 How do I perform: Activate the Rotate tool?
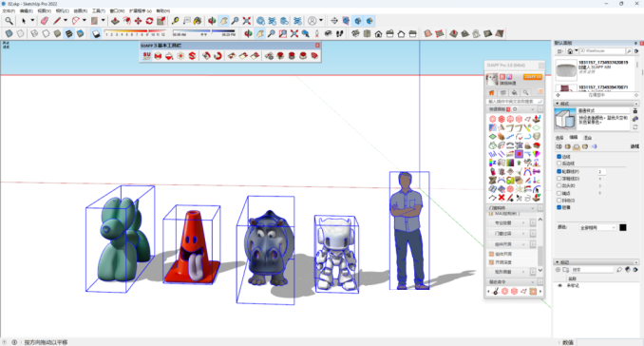click(x=149, y=21)
